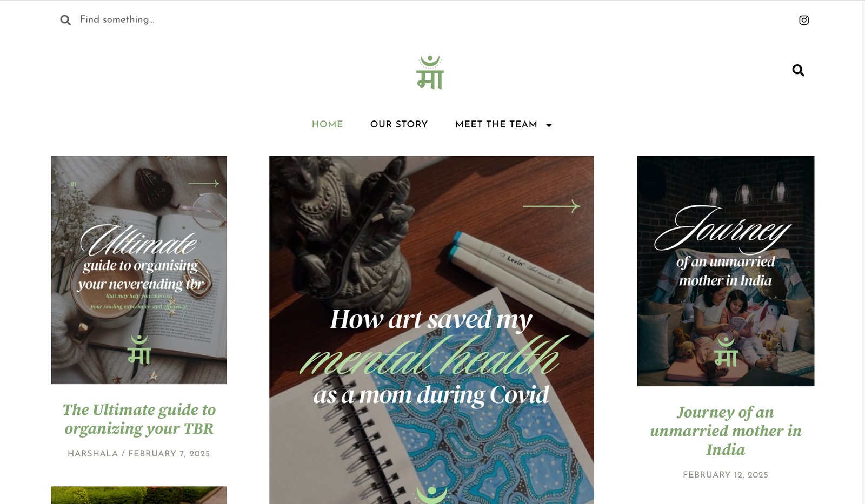Open the Journey of an unmarried mother thumbnail
The height and width of the screenshot is (504, 865).
[x=726, y=271]
